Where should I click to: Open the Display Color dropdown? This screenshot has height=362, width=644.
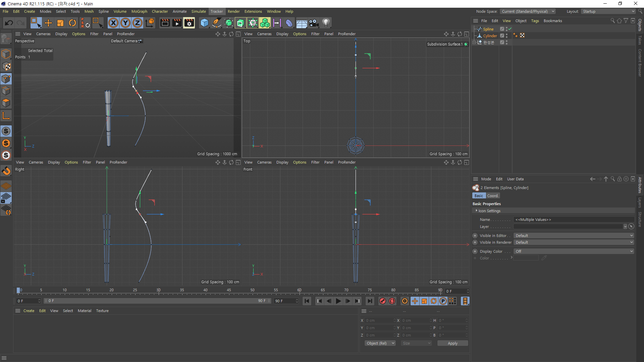click(x=574, y=251)
